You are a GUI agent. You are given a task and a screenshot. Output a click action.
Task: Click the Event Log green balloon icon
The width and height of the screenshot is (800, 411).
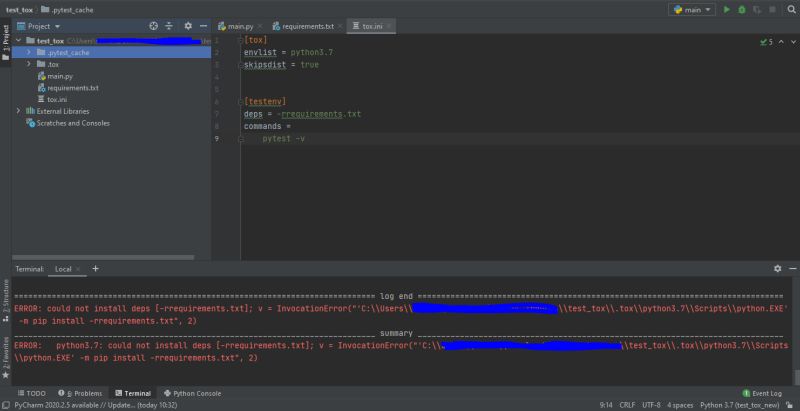(746, 393)
